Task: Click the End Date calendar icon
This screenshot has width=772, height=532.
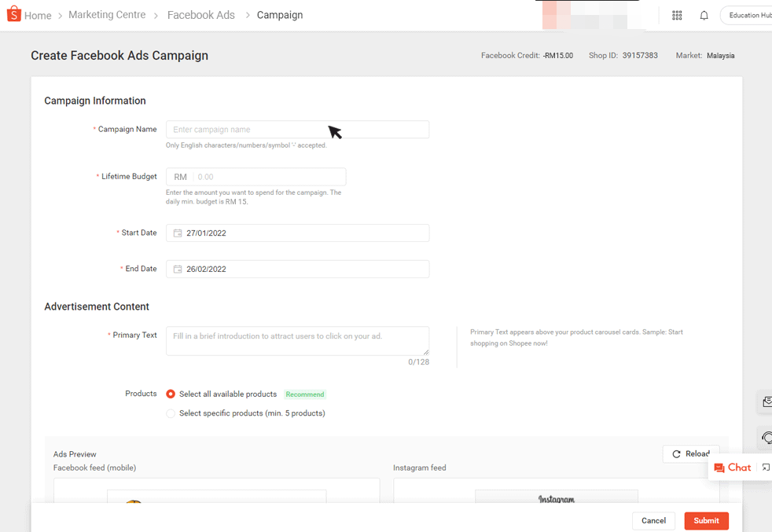Action: click(x=178, y=270)
